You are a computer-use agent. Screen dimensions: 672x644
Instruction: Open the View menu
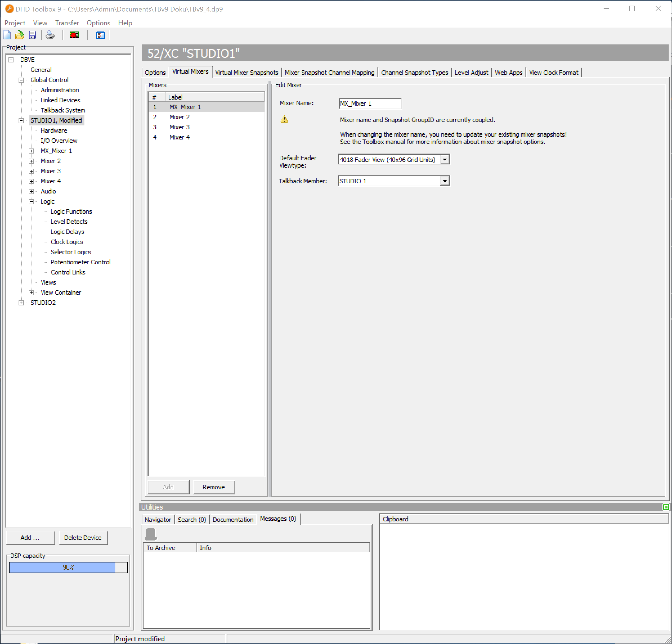pos(40,23)
